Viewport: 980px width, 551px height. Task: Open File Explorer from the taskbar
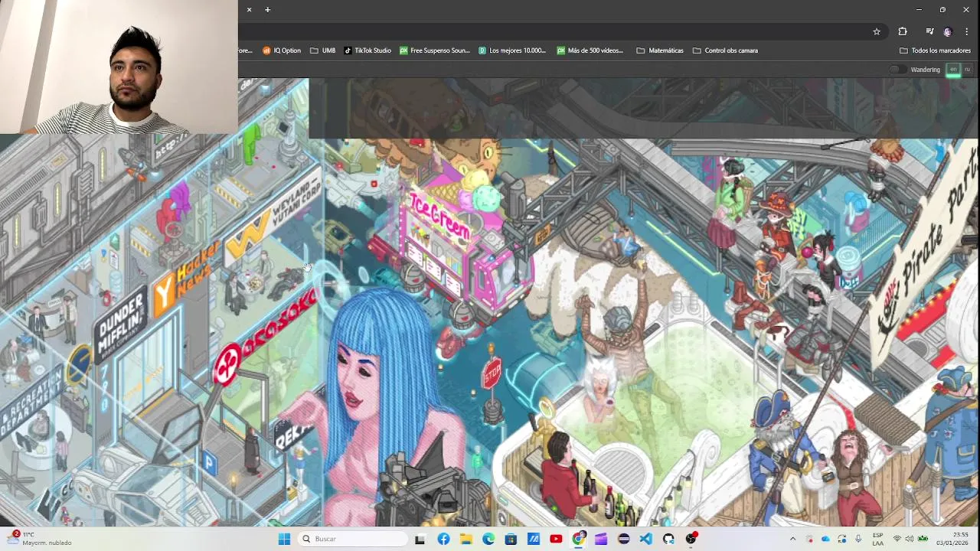tap(465, 539)
